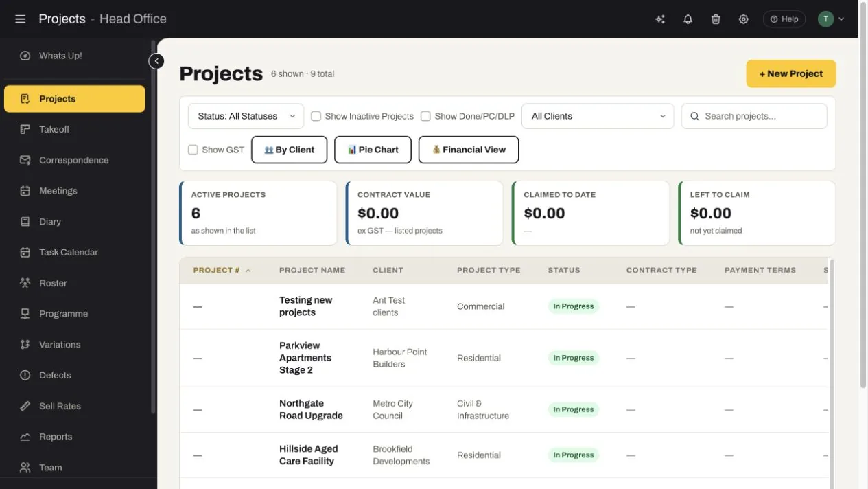
Task: Click In Progress badge for Northgate Road Upgrade
Action: tap(574, 409)
